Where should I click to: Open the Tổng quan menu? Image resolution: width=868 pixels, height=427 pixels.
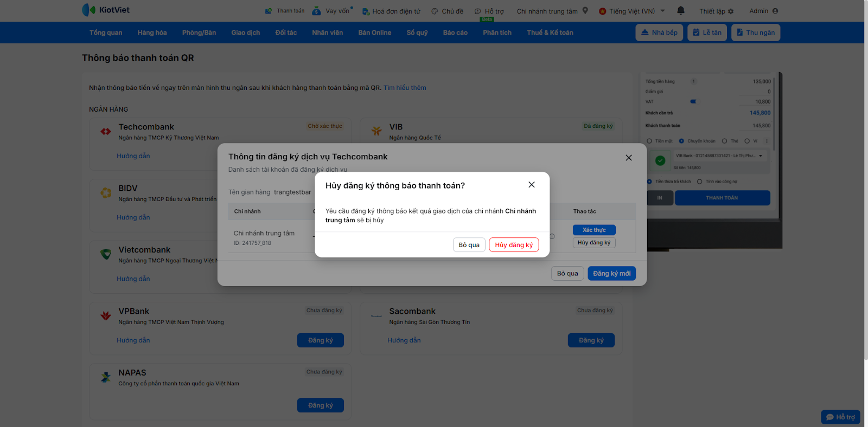(106, 33)
